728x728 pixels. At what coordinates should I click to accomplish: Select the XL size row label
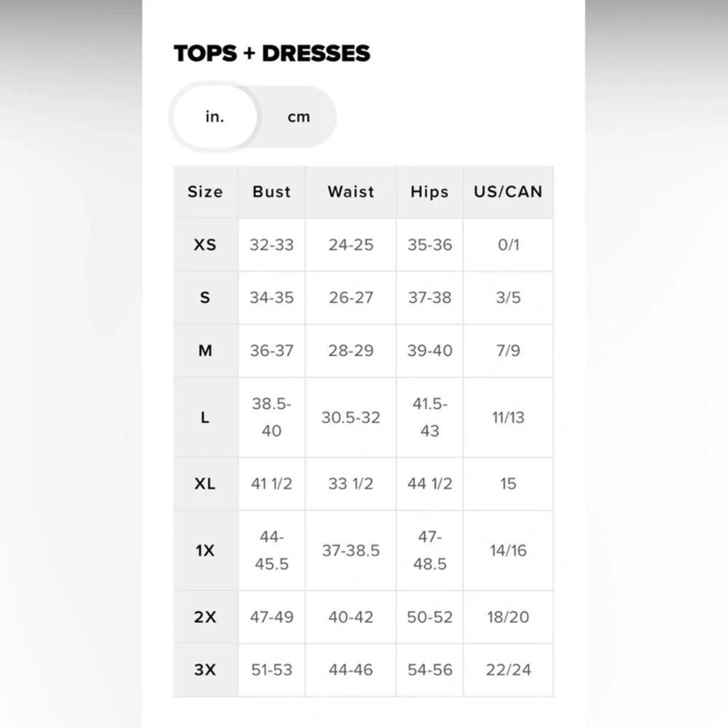click(x=205, y=483)
